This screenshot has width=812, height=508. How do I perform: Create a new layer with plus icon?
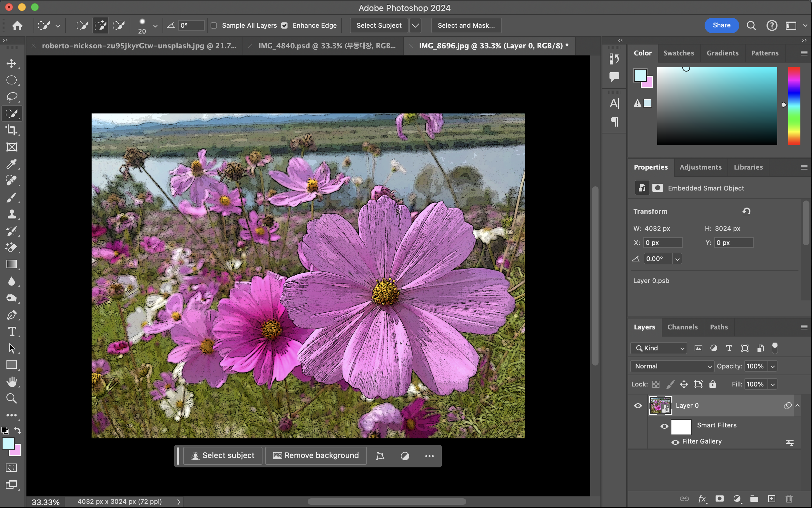tap(772, 499)
